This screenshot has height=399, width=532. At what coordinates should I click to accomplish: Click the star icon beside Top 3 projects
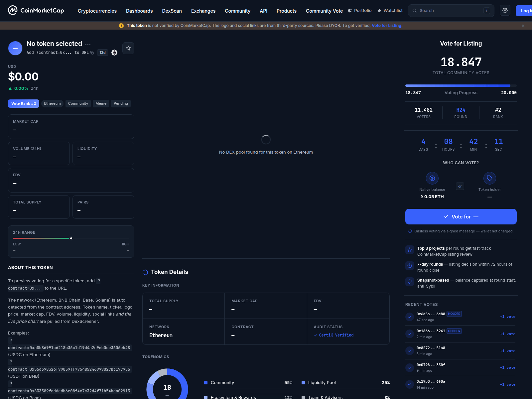410,250
